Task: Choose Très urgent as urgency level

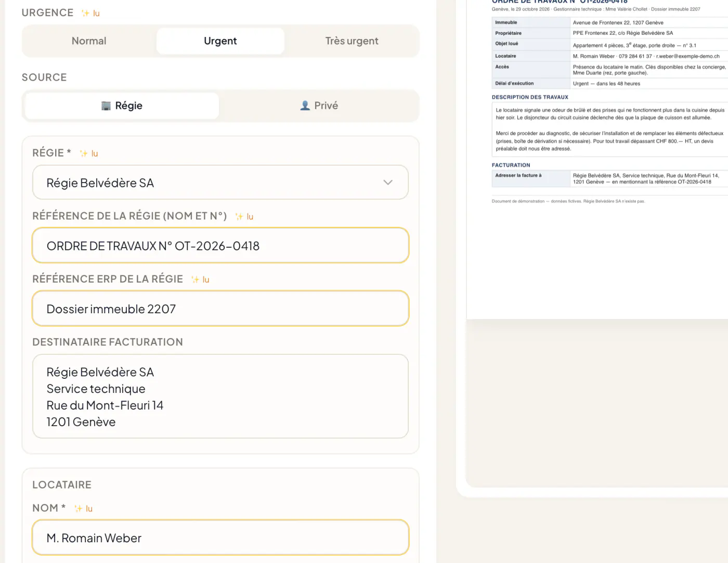Action: [352, 41]
